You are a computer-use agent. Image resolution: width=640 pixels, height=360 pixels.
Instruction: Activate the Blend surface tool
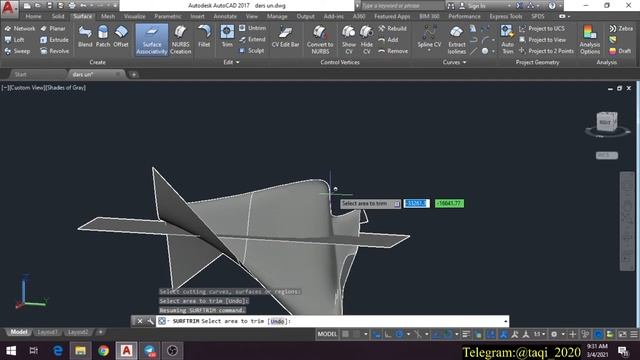pyautogui.click(x=85, y=36)
